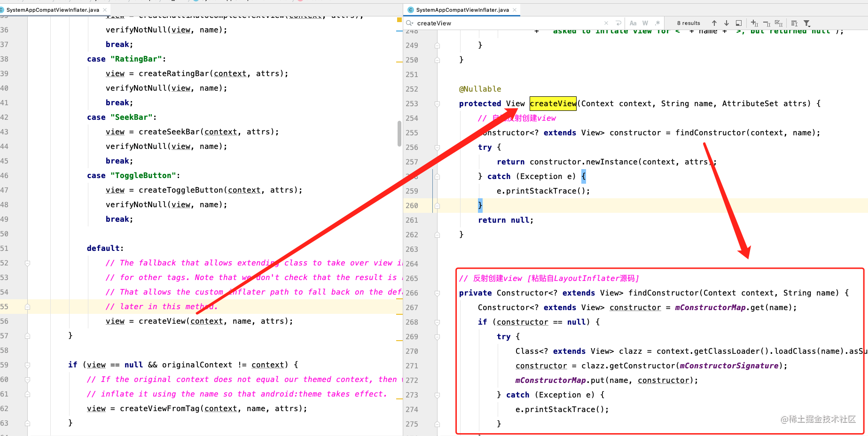Click the multiline search toggle icon
868x436 pixels.
pos(794,23)
